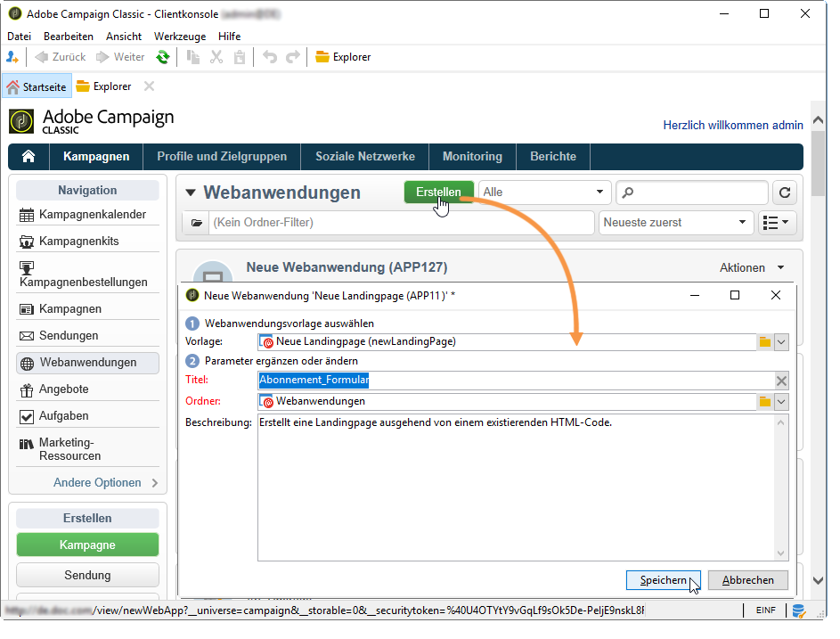Click the Speichern button

(x=664, y=580)
